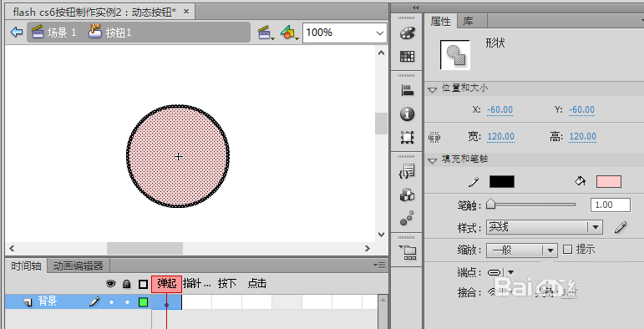Click the pencil edit stroke style icon
The width and height of the screenshot is (644, 329).
[x=621, y=227]
